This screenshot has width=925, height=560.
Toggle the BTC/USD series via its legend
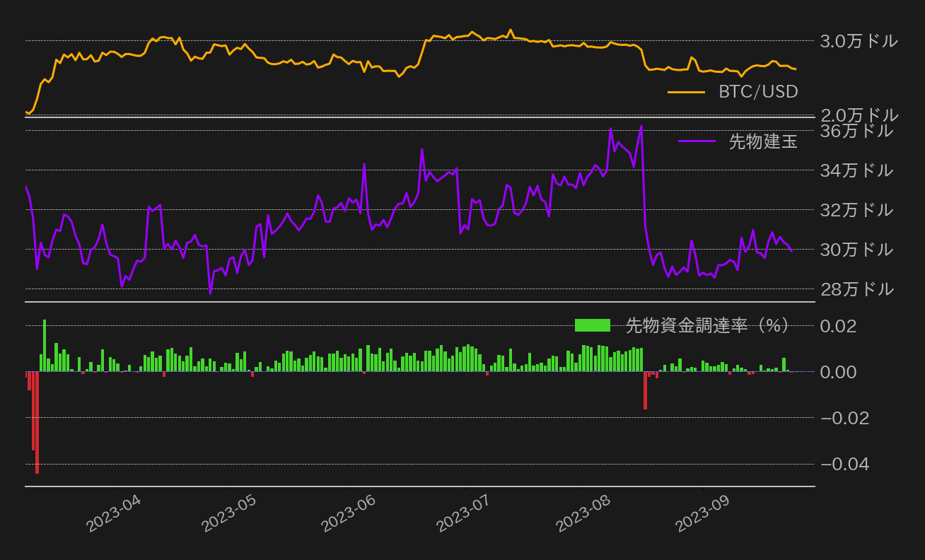pos(757,92)
